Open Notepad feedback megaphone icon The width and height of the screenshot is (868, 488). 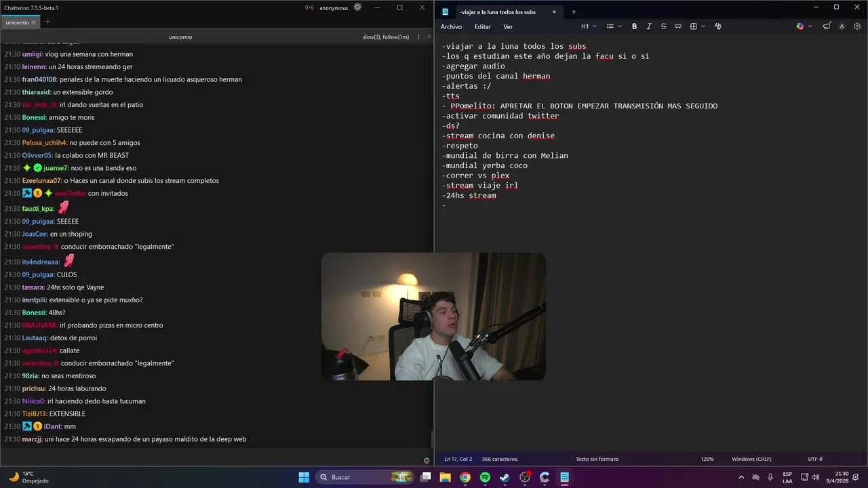tap(827, 26)
